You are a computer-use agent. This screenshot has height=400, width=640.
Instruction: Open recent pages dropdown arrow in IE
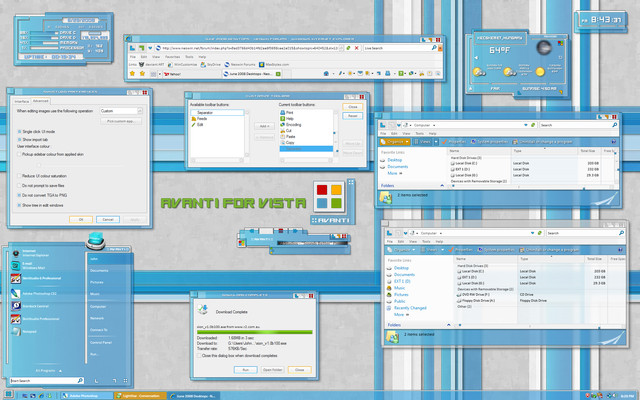click(150, 48)
